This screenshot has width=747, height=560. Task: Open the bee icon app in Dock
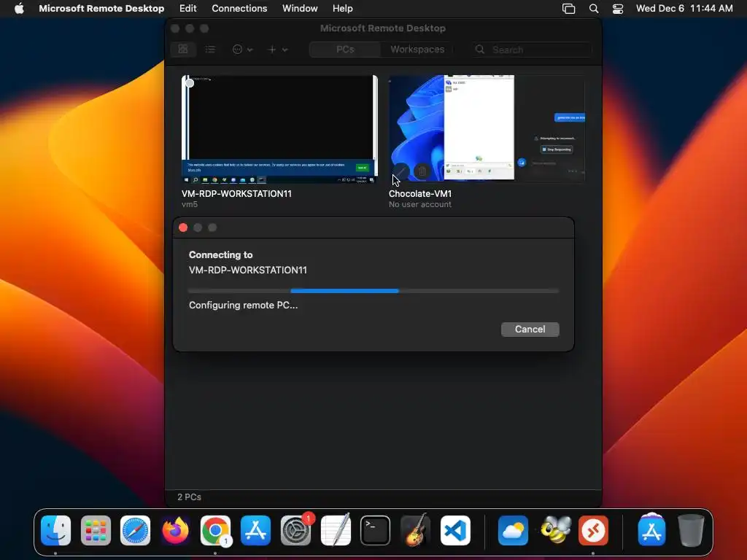pyautogui.click(x=555, y=529)
